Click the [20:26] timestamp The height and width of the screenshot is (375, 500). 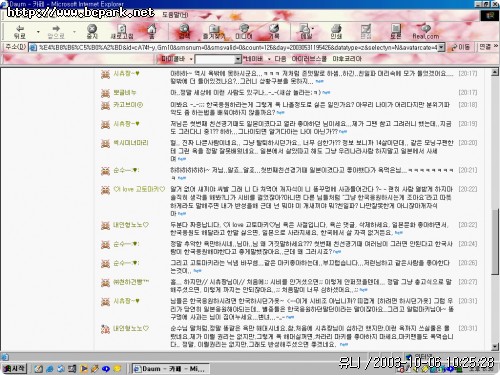468,263
